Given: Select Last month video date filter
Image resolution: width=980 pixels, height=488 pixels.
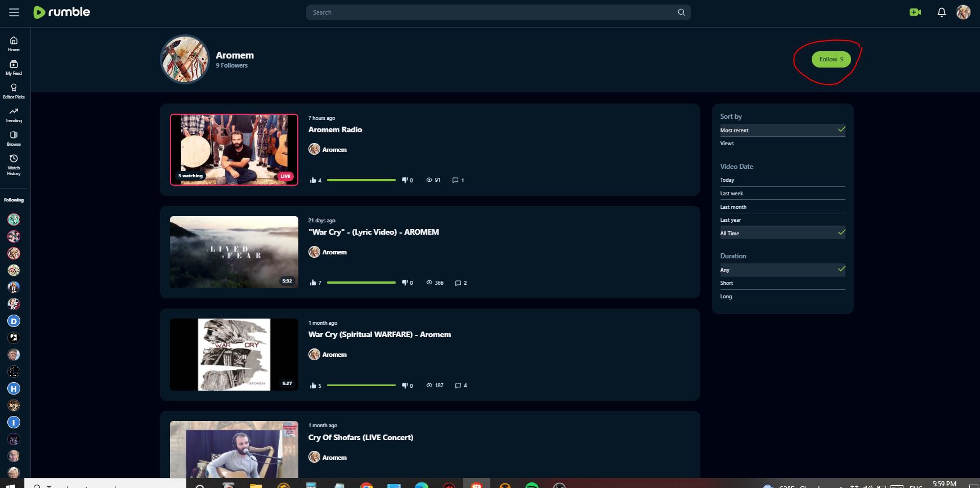Looking at the screenshot, I should pos(733,207).
